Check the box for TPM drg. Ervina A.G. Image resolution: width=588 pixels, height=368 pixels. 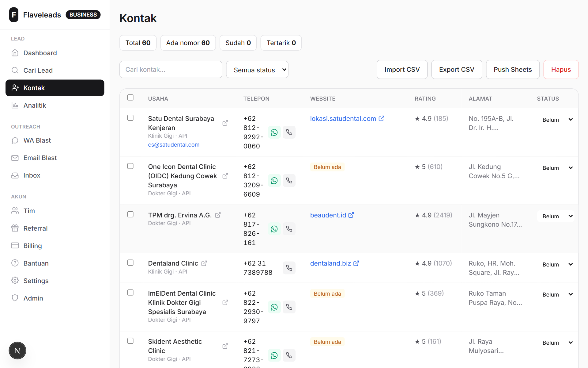pos(130,214)
